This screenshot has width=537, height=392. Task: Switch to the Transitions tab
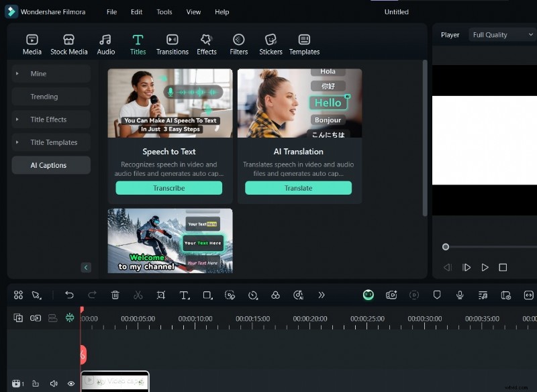coord(172,43)
